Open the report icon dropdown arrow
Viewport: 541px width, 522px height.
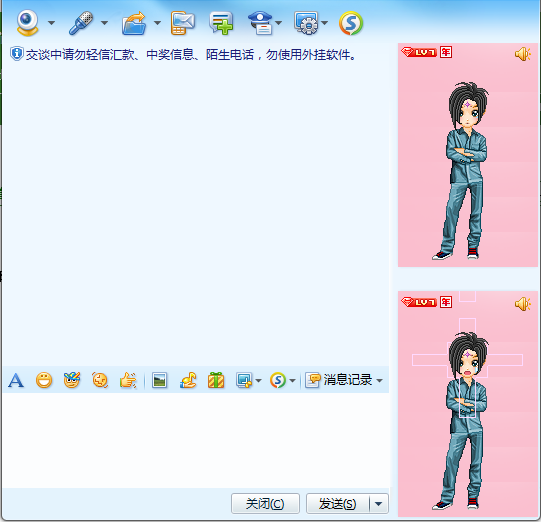click(278, 23)
